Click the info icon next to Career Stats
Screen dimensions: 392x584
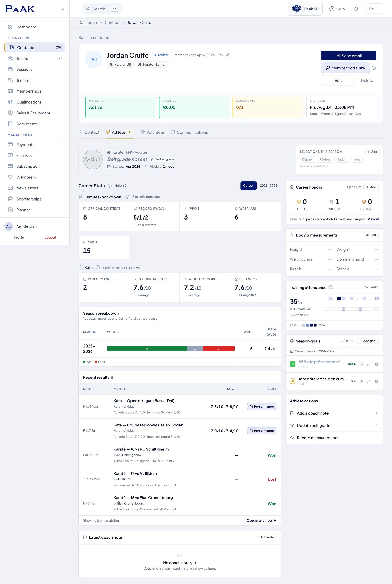109,185
